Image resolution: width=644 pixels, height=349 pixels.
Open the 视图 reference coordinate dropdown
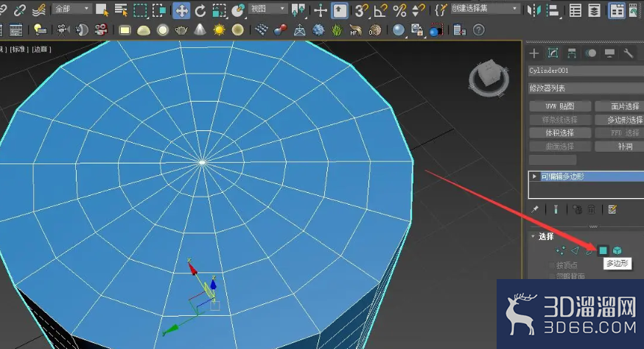click(x=267, y=9)
